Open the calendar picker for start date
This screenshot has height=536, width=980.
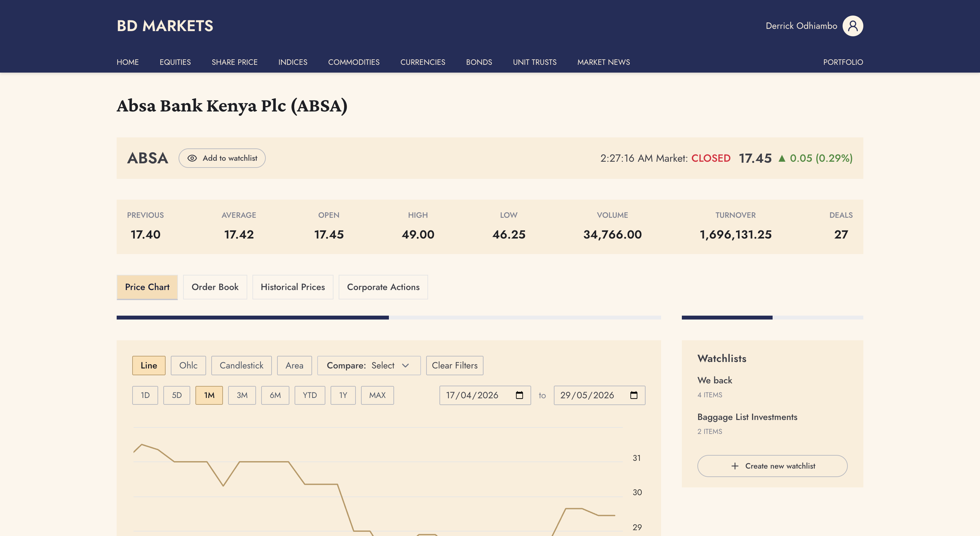(519, 395)
